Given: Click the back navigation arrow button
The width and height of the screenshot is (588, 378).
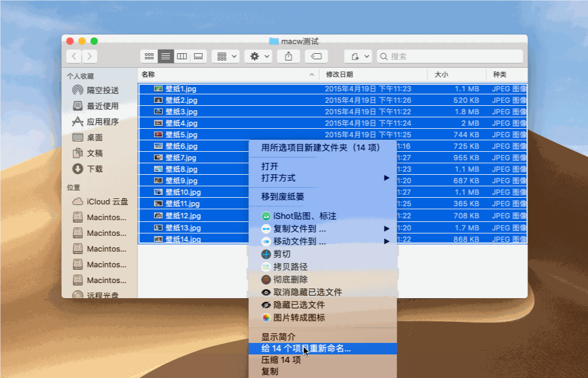Looking at the screenshot, I should click(73, 56).
